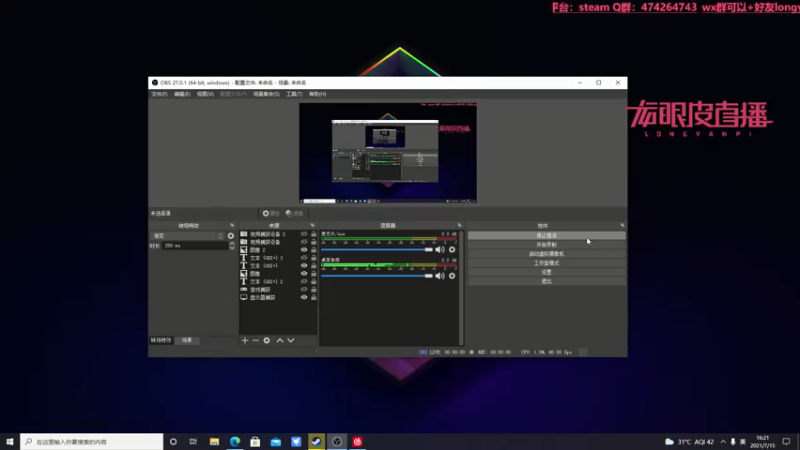Viewport: 800px width, 450px height.
Task: Decrease transition duration with down arrow
Action: pos(232,248)
